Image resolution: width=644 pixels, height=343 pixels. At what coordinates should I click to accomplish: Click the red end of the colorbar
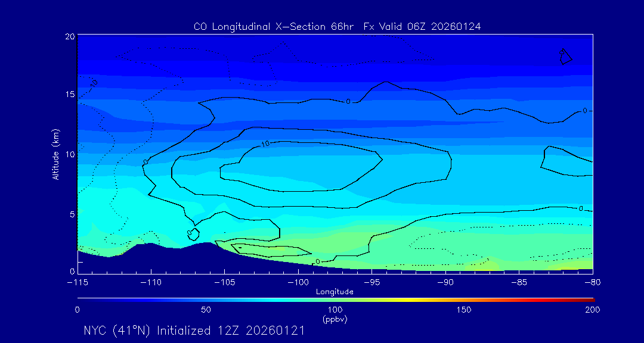(589, 299)
